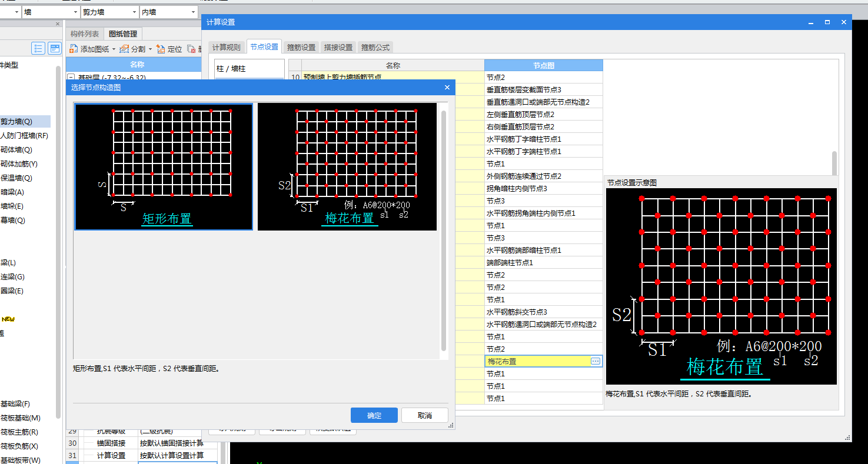
Task: Click the node table vertical scrollbar
Action: coord(834,163)
